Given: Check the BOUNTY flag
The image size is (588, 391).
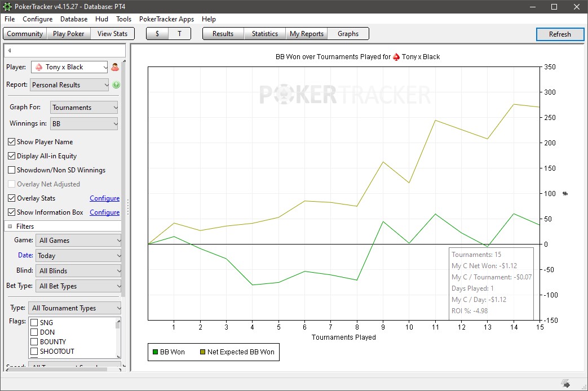Looking at the screenshot, I should 34,341.
